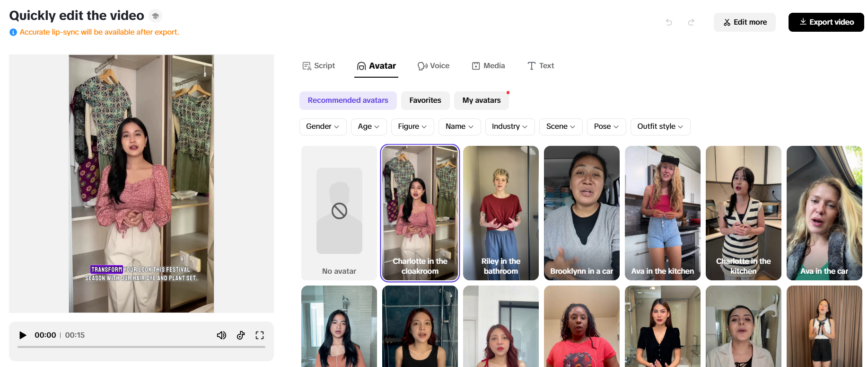Click the tutorial graduation cap icon
868x367 pixels.
point(155,16)
